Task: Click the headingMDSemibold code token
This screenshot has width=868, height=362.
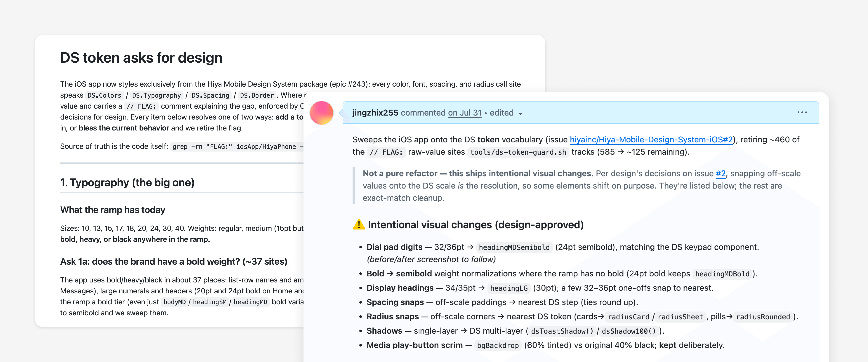Action: [514, 247]
